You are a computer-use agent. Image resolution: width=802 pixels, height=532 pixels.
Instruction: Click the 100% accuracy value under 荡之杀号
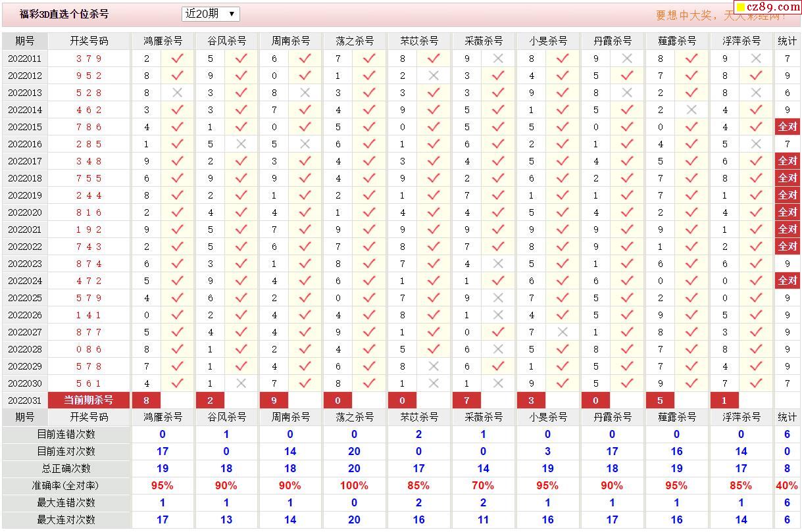click(x=354, y=485)
